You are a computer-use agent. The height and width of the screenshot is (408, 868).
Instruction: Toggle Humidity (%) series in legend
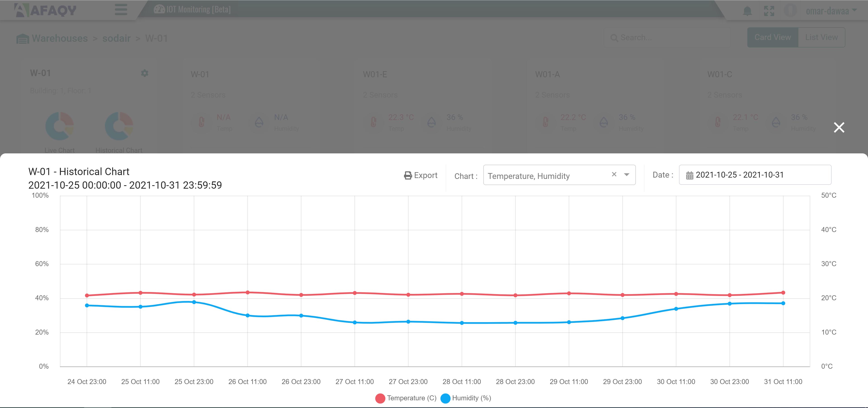[x=466, y=398]
